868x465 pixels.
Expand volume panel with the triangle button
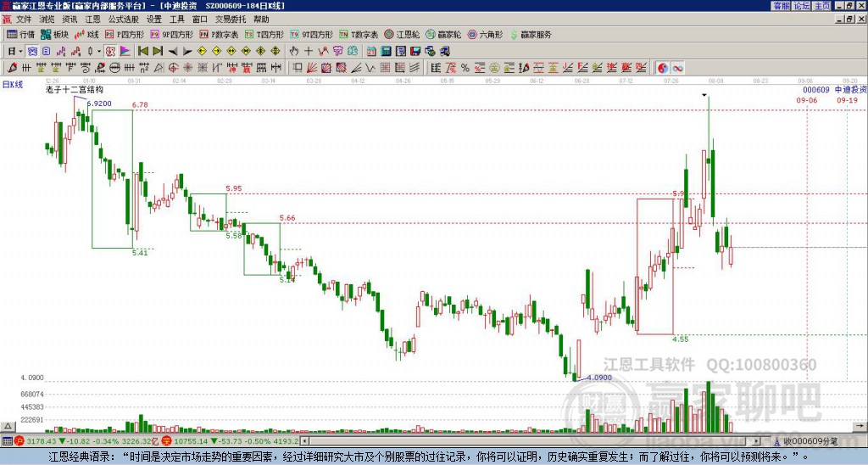click(x=8, y=426)
